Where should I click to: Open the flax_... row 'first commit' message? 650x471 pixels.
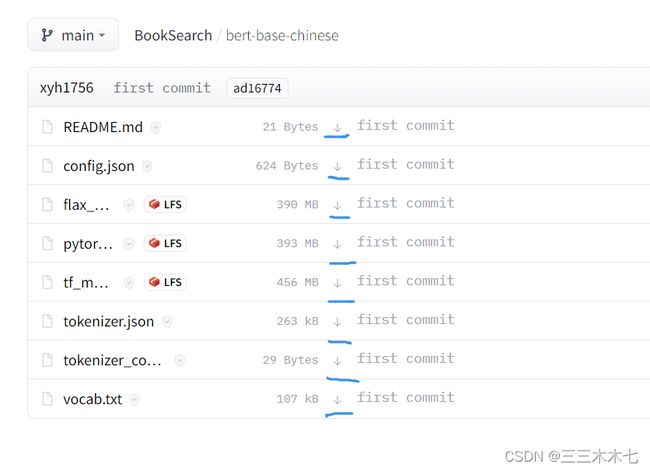click(406, 203)
